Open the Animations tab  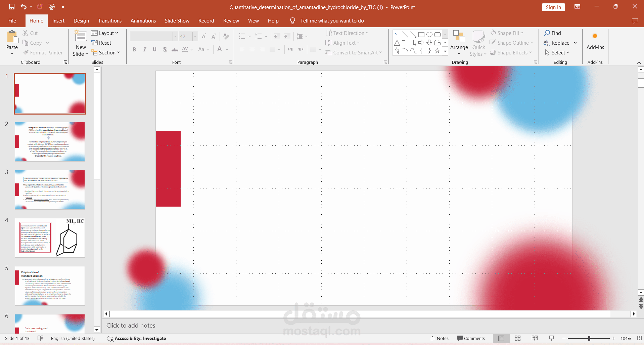[x=143, y=21]
